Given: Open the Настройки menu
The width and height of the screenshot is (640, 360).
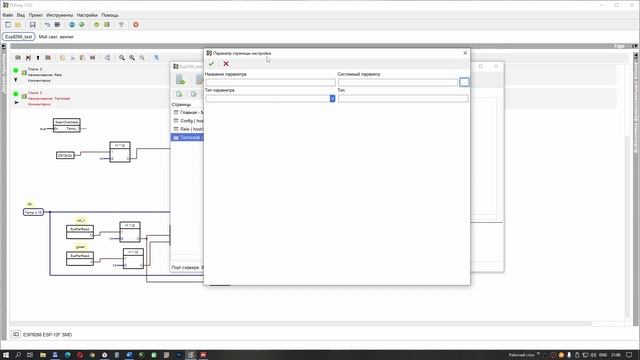Looking at the screenshot, I should 87,15.
